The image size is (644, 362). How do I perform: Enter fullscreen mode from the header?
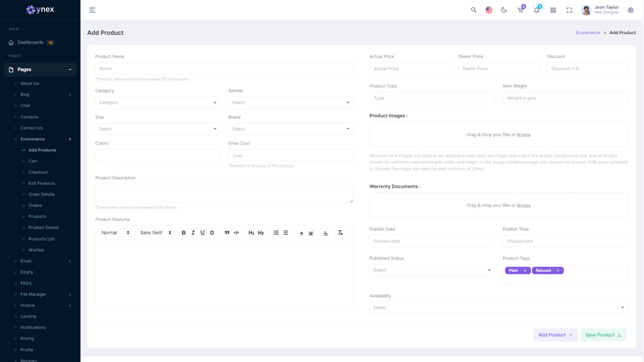click(569, 10)
